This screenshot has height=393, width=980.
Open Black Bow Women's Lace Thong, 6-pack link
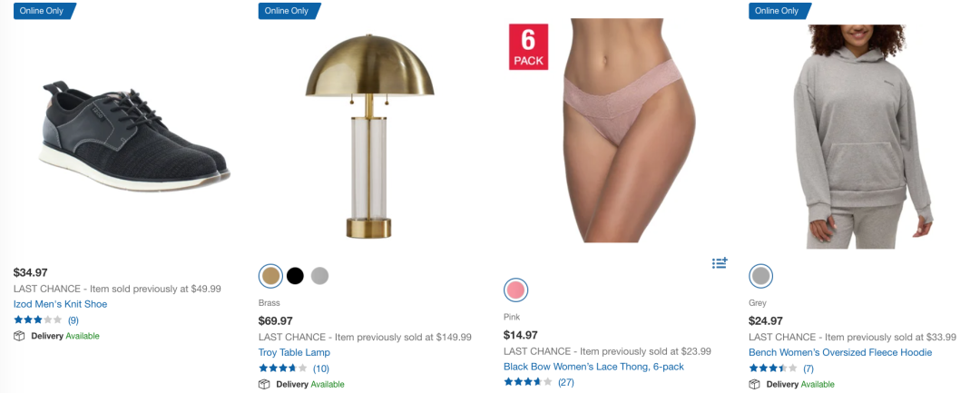click(x=593, y=367)
